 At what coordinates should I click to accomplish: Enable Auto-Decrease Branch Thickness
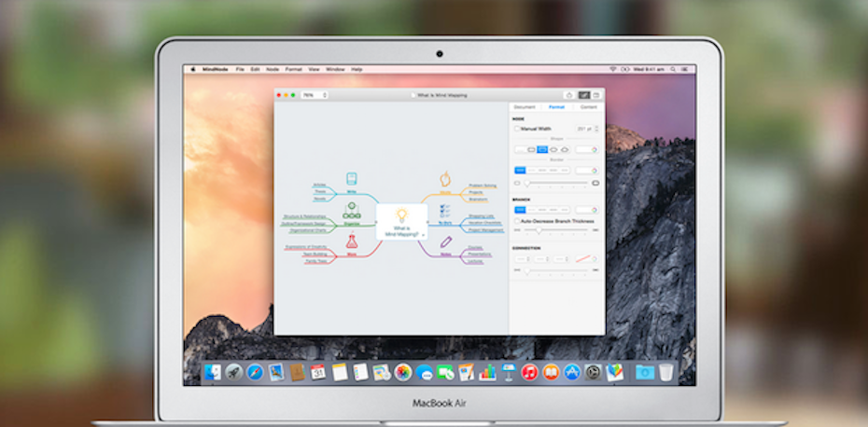517,221
